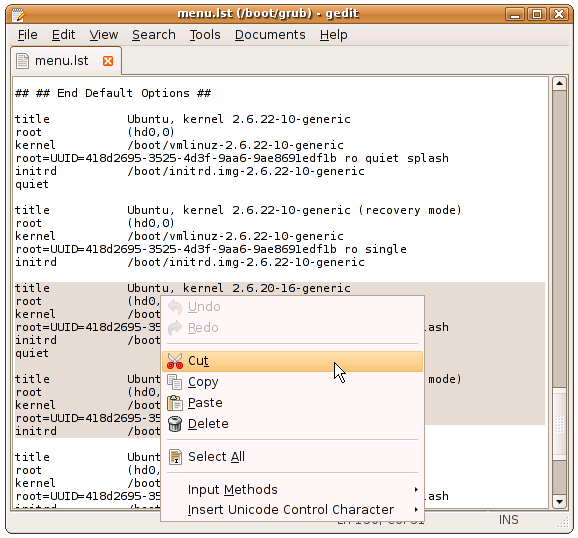Open the Tools menu

pos(205,35)
